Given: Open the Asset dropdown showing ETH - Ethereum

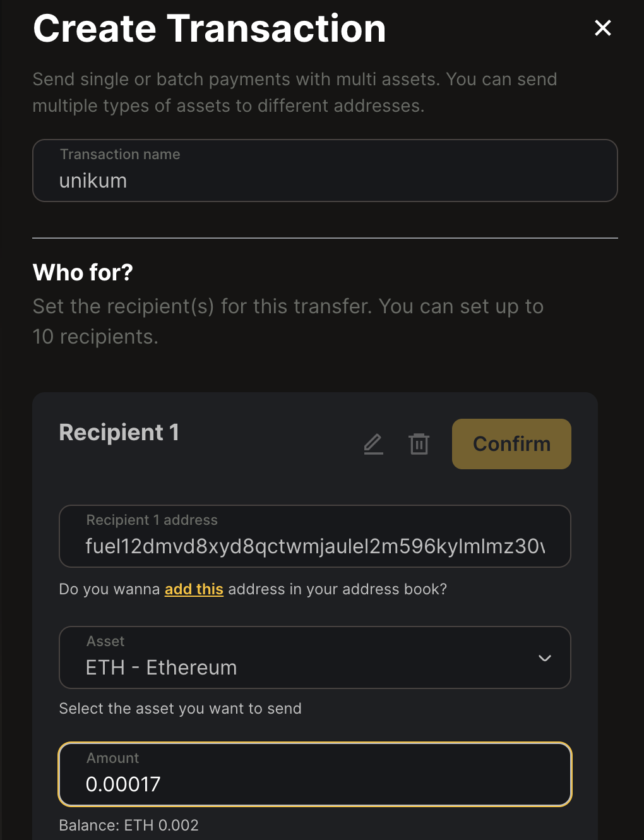Looking at the screenshot, I should pos(315,657).
